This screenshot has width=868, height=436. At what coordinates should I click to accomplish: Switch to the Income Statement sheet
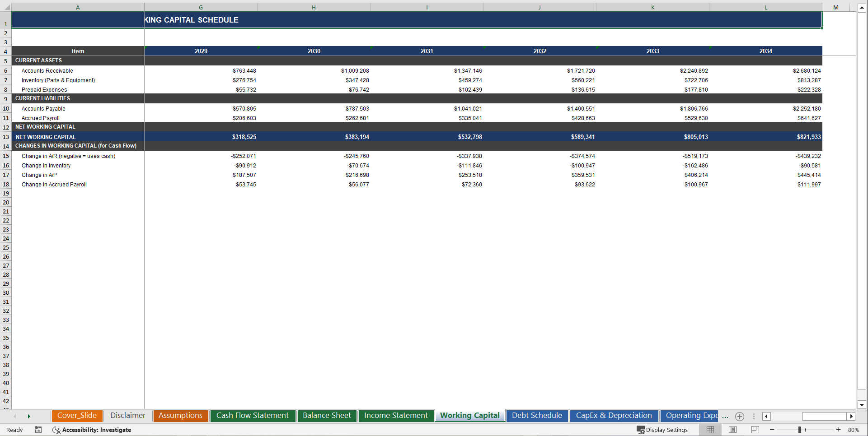click(396, 416)
